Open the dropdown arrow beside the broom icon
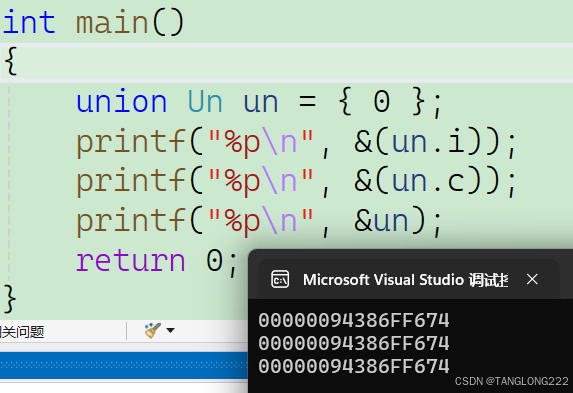Viewport: 573px width, 393px height. coord(170,330)
